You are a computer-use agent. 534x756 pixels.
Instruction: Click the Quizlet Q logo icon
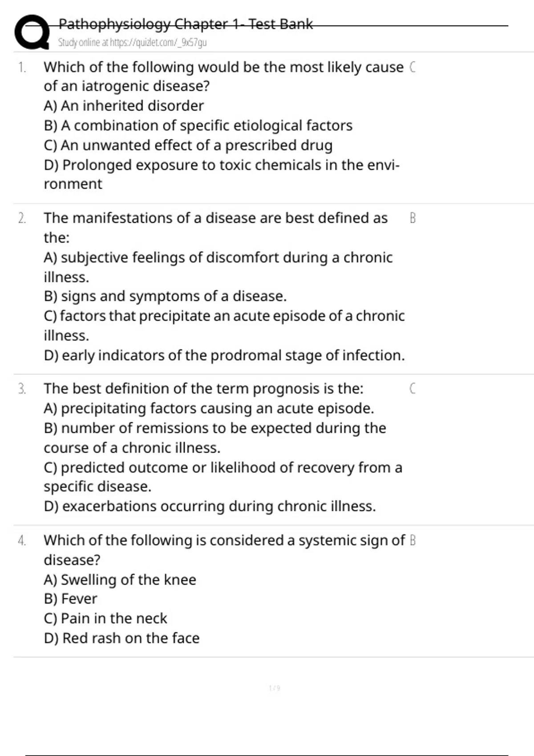pos(32,32)
